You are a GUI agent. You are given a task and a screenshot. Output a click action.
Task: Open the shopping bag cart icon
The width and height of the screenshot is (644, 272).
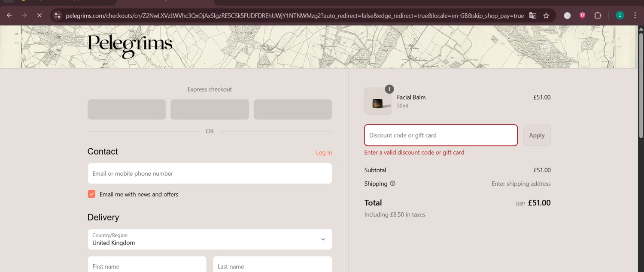[545, 47]
